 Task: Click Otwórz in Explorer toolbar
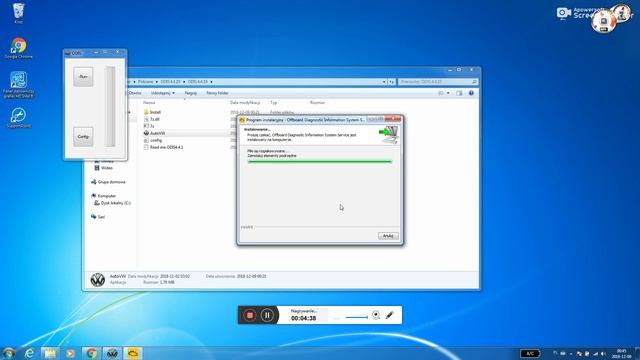pos(135,93)
